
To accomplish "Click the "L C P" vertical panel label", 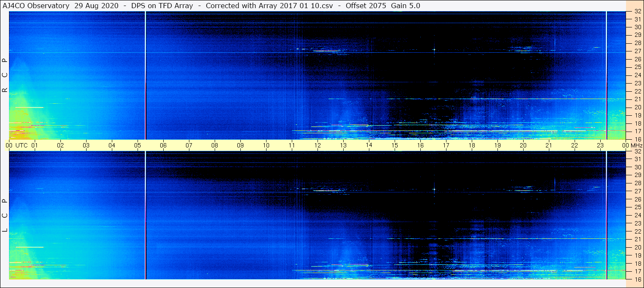I will pos(5,216).
